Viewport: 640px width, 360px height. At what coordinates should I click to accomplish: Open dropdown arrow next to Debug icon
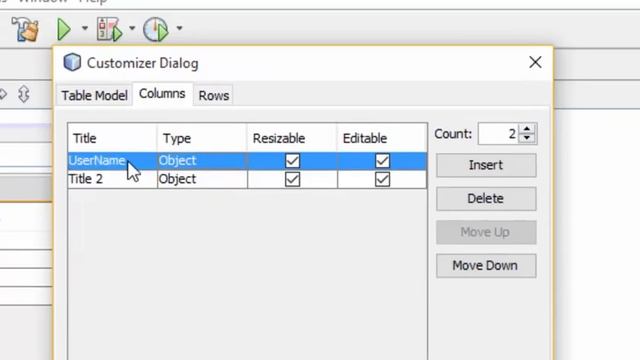pyautogui.click(x=132, y=28)
